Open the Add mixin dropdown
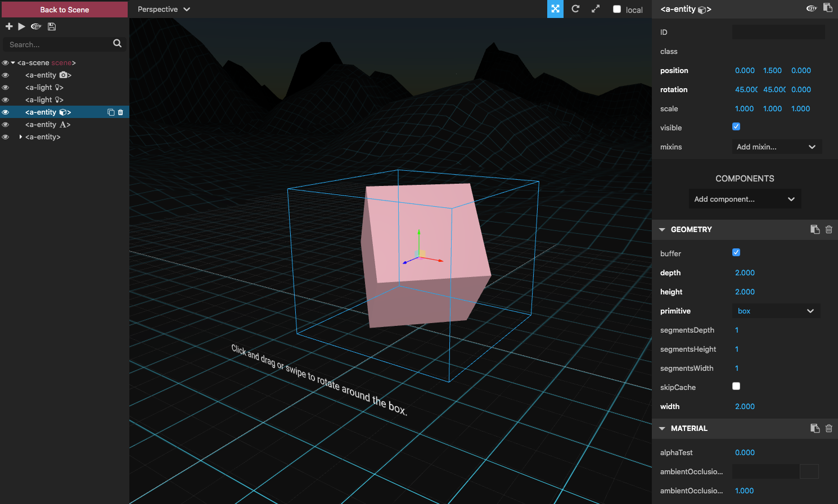The width and height of the screenshot is (838, 504). [777, 147]
